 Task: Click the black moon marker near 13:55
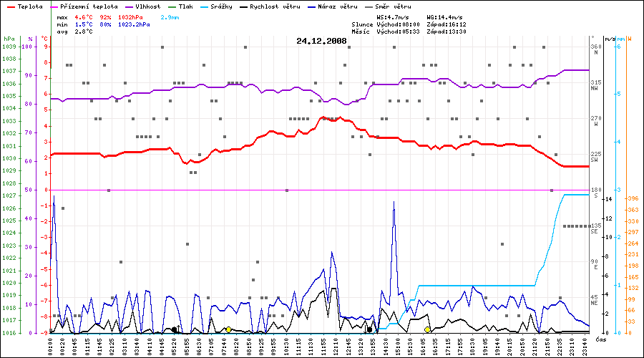pyautogui.click(x=369, y=329)
